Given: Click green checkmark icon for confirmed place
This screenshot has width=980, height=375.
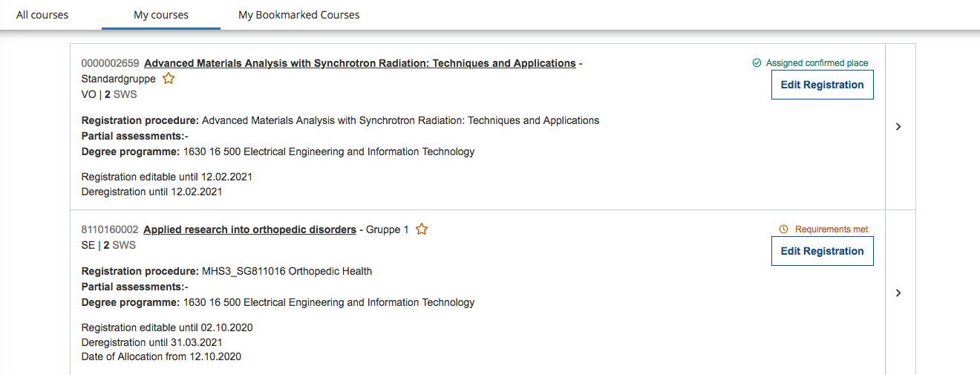Looking at the screenshot, I should (x=757, y=63).
